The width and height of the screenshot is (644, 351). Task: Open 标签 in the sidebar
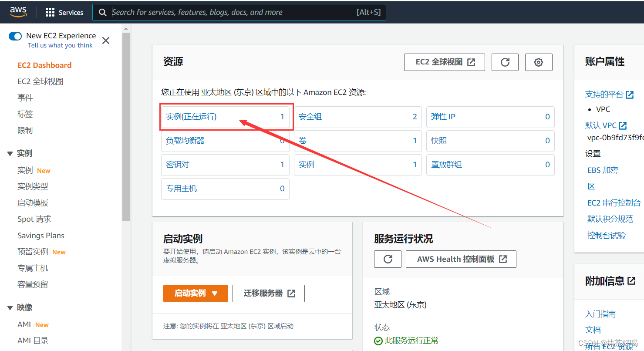click(25, 114)
